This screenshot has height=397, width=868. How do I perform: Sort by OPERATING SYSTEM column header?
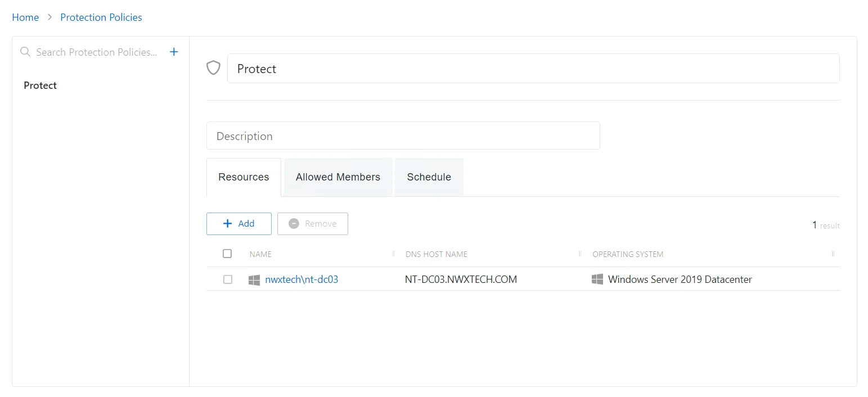point(628,254)
